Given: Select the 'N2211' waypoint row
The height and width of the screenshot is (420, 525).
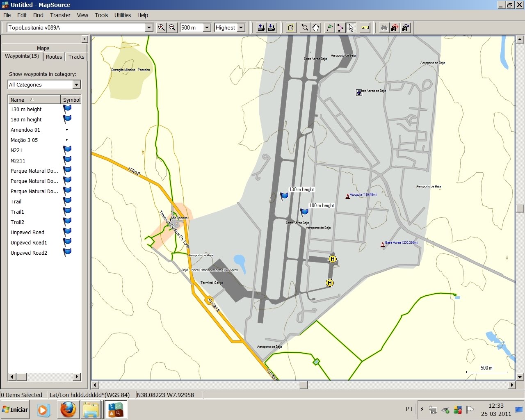Looking at the screenshot, I should click(x=45, y=160).
